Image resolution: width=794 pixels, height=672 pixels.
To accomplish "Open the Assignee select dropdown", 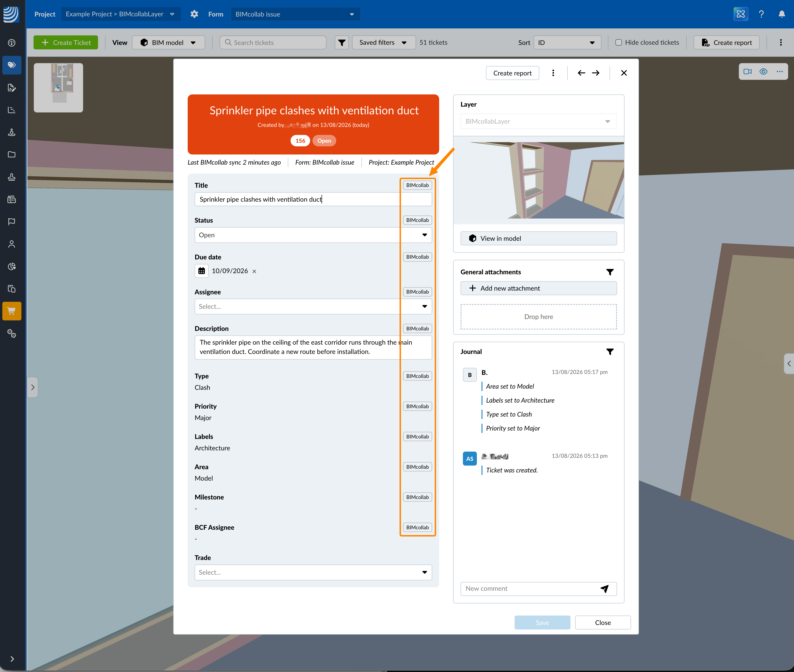I will coord(313,307).
